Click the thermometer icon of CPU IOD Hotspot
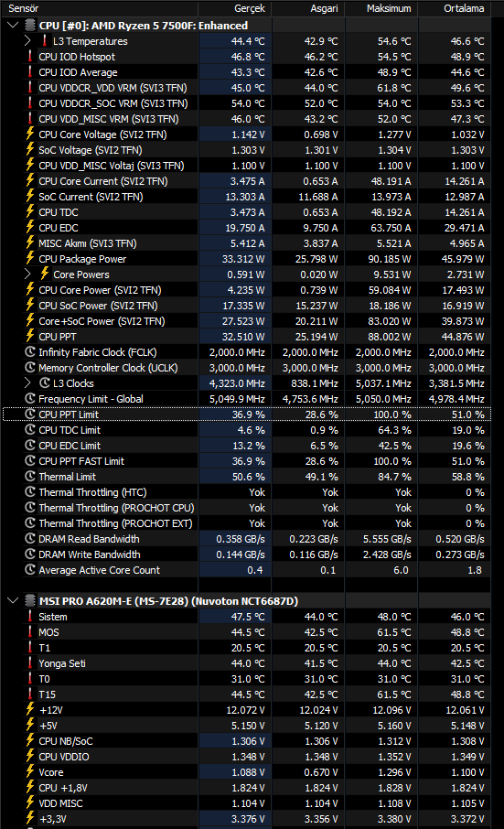The width and height of the screenshot is (504, 829). click(x=30, y=56)
